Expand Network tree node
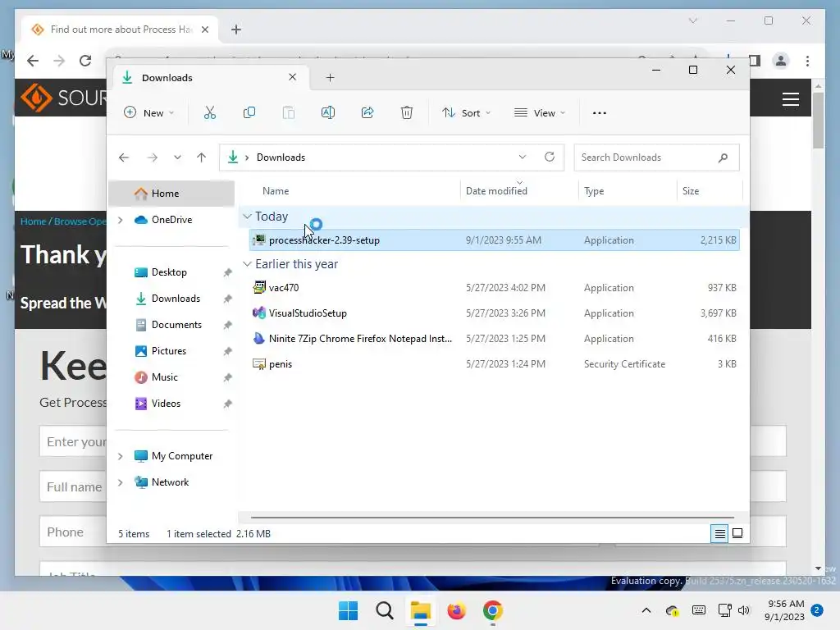 121,482
